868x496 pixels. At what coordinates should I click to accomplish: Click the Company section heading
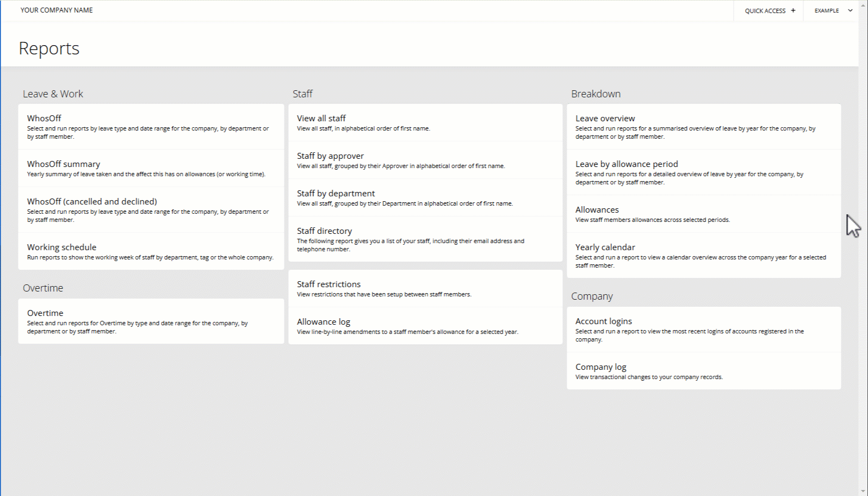click(x=592, y=296)
